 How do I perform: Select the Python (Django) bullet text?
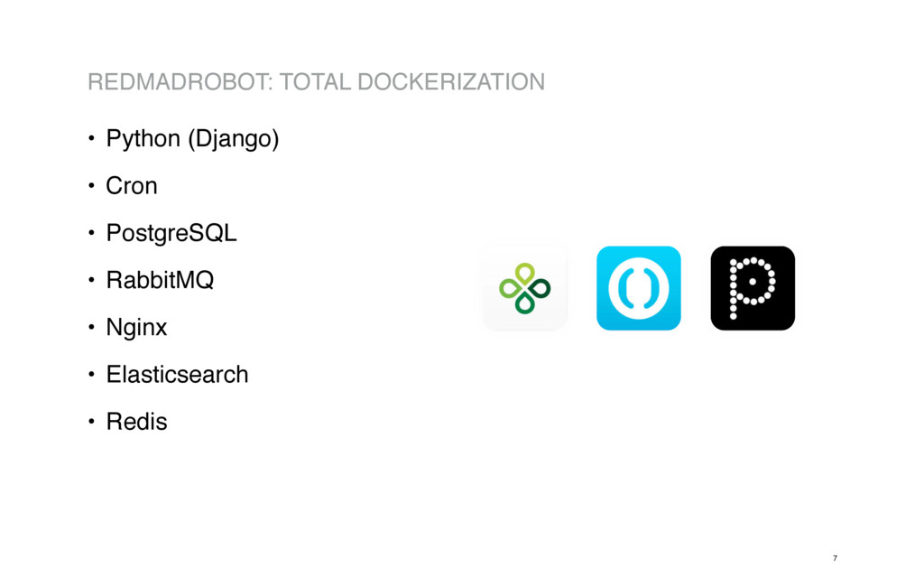coord(192,139)
